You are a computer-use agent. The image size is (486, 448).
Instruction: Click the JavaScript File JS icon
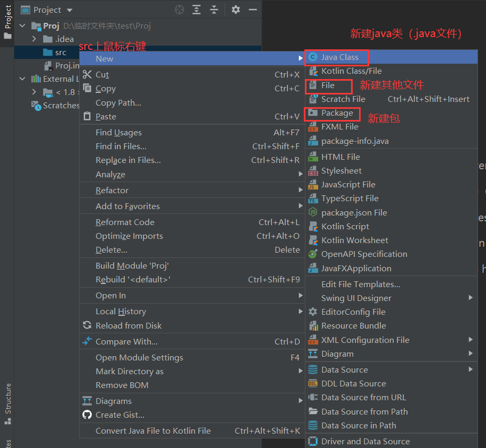pyautogui.click(x=313, y=184)
